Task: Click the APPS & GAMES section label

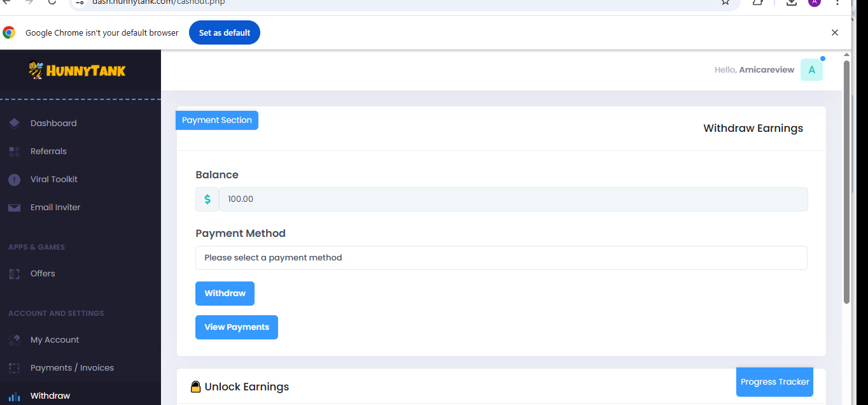Action: pyautogui.click(x=36, y=247)
